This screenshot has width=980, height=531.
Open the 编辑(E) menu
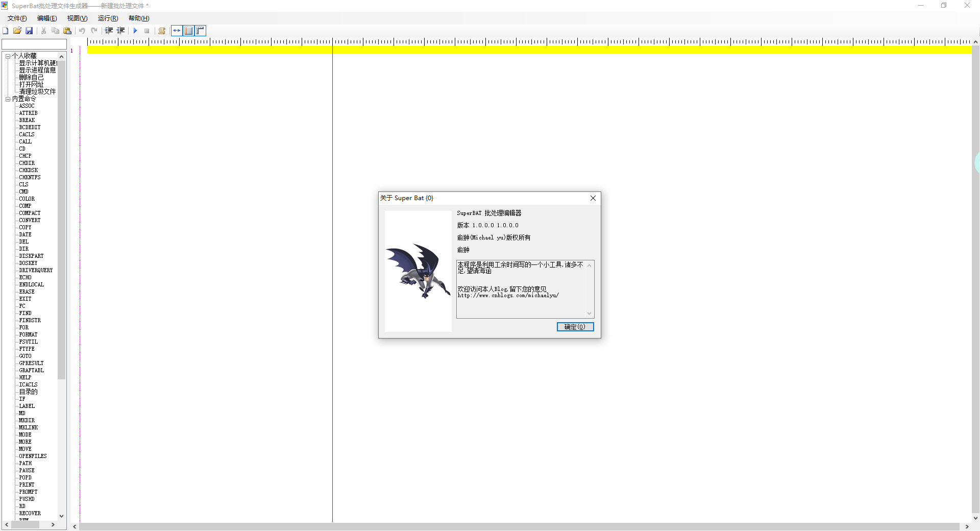(x=47, y=18)
